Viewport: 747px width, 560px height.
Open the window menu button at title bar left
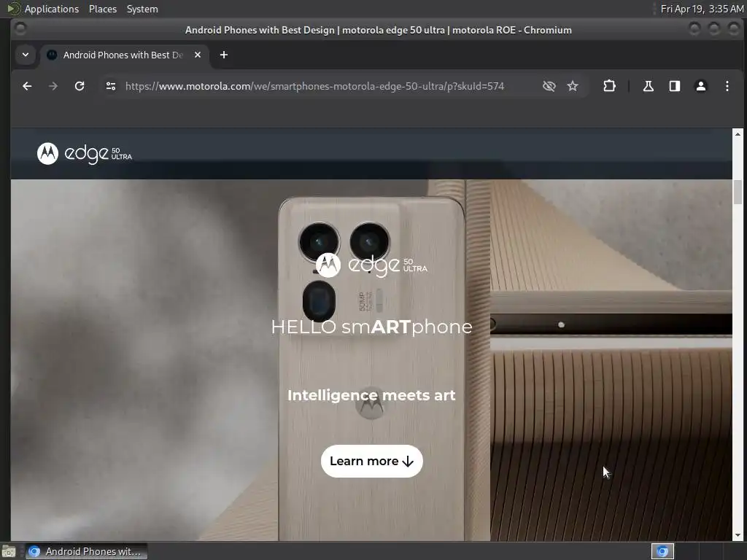(20, 29)
